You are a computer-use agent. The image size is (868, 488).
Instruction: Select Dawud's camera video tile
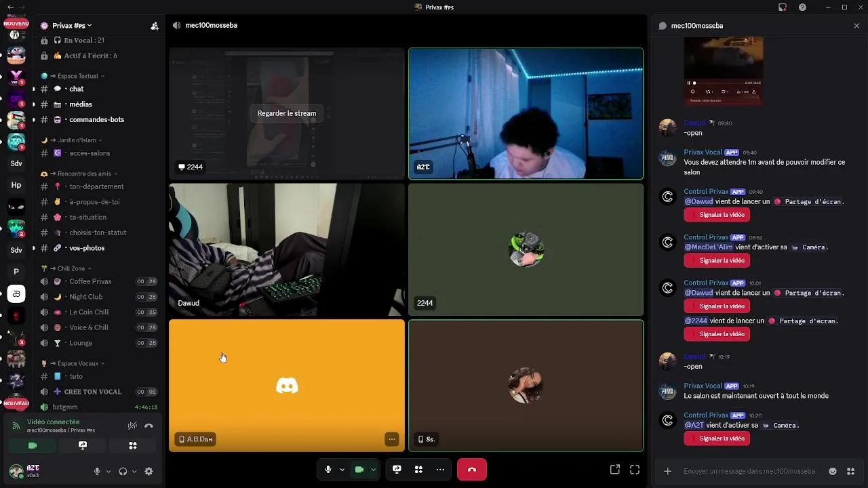click(287, 249)
